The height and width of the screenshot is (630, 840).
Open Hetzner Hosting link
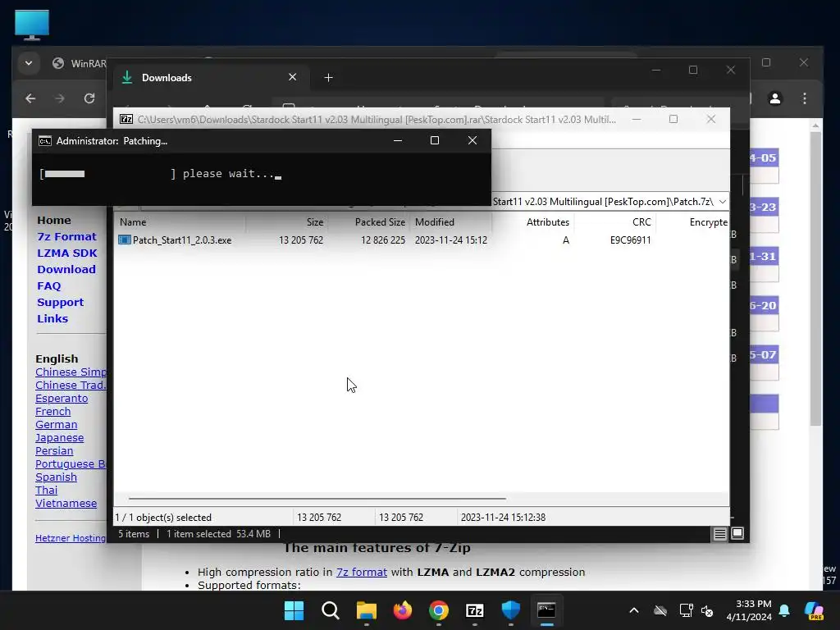point(71,538)
